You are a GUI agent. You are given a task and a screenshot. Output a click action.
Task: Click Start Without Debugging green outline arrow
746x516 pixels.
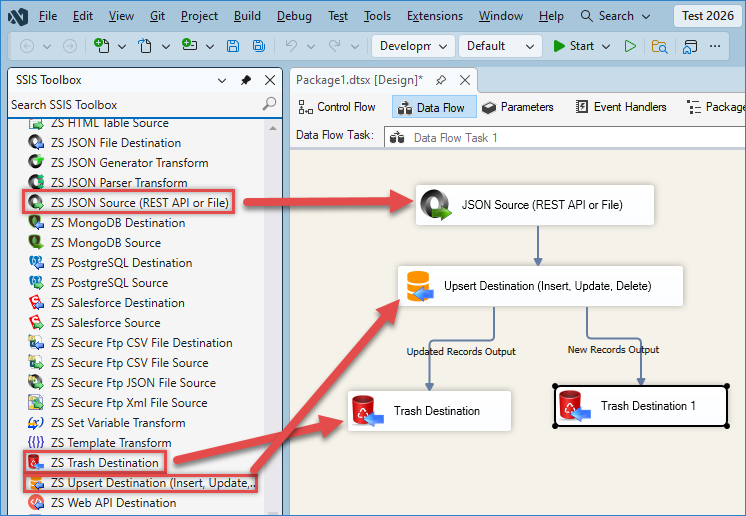point(629,46)
